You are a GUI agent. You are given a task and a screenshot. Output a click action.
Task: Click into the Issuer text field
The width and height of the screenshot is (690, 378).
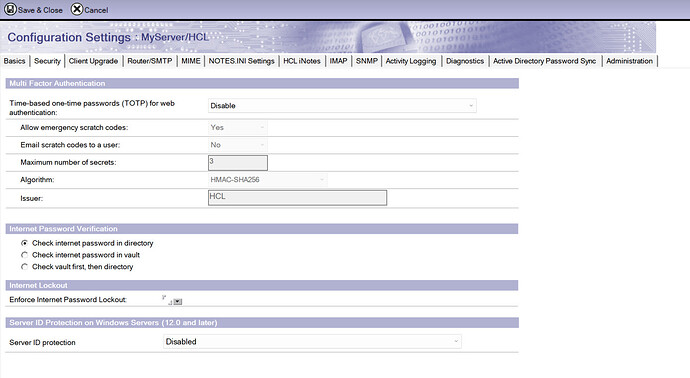[x=297, y=198]
